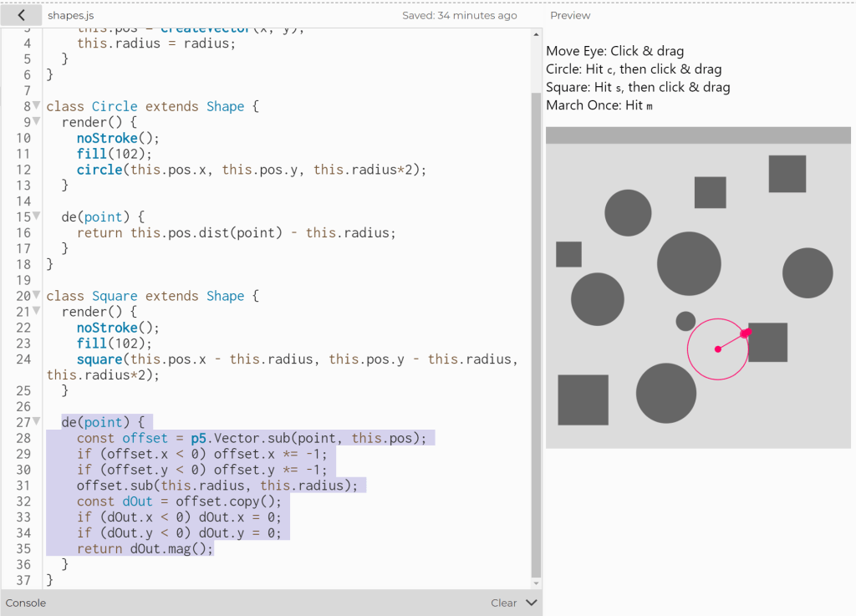The image size is (856, 616).
Task: Click the back chevron beside shapes.js
Action: (x=21, y=15)
